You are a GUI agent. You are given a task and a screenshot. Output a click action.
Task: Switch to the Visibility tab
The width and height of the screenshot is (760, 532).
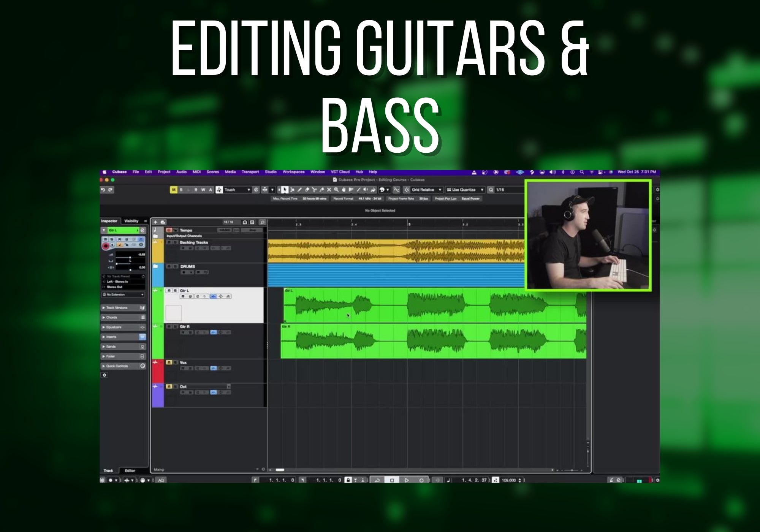(131, 221)
